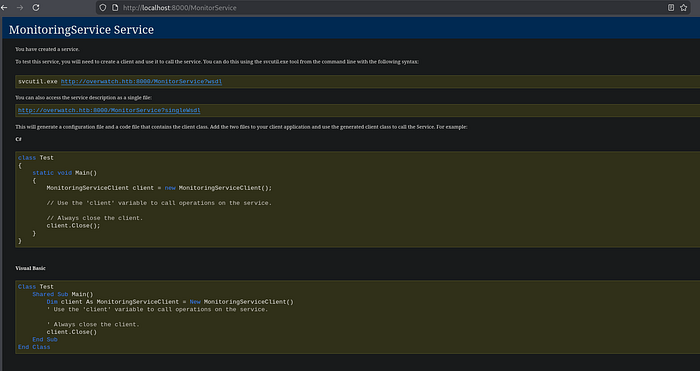The height and width of the screenshot is (371, 700).
Task: Click the 'Dim client As MonitoringServiceClient' line
Action: [170, 302]
